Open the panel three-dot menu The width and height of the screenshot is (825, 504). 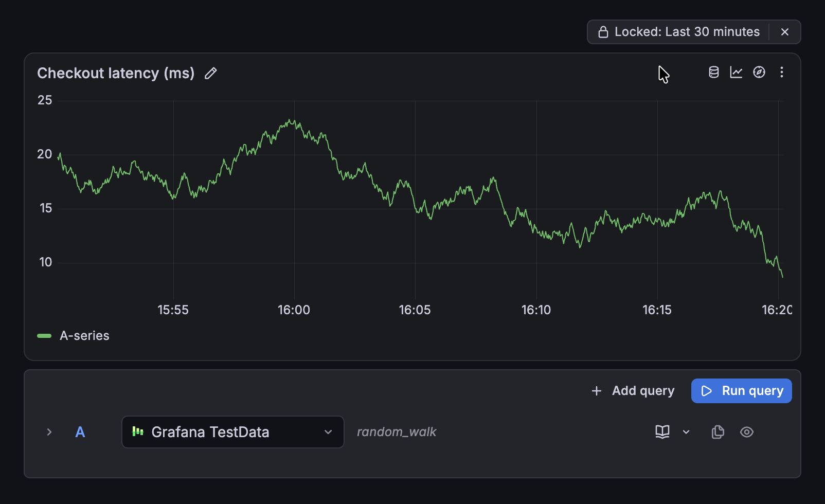click(x=782, y=72)
